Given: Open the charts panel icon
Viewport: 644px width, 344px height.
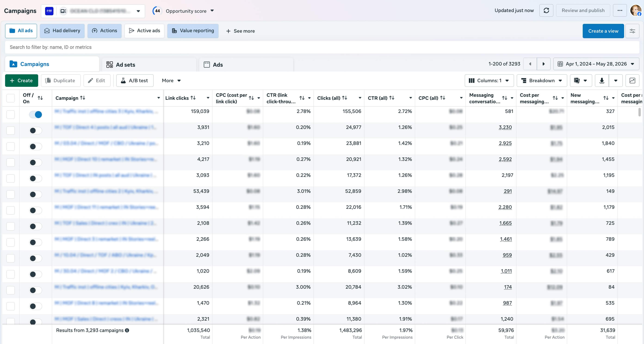Looking at the screenshot, I should (x=632, y=81).
